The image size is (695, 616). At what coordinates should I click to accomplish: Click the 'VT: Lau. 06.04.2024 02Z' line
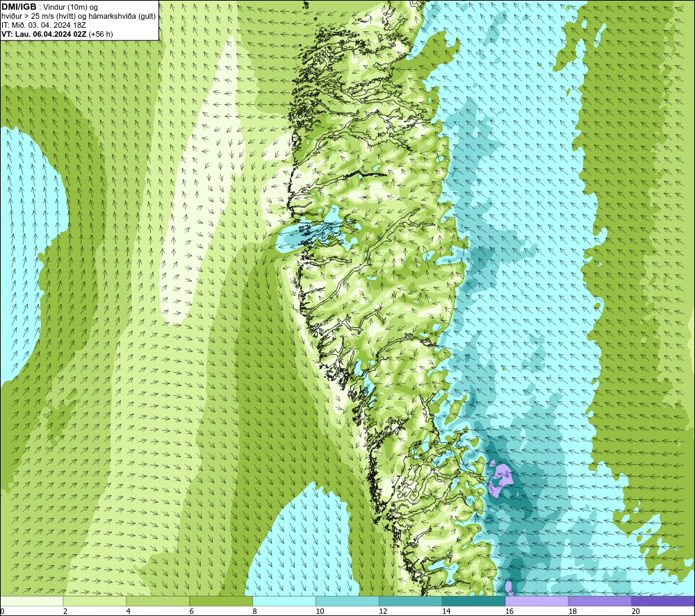tap(44, 33)
